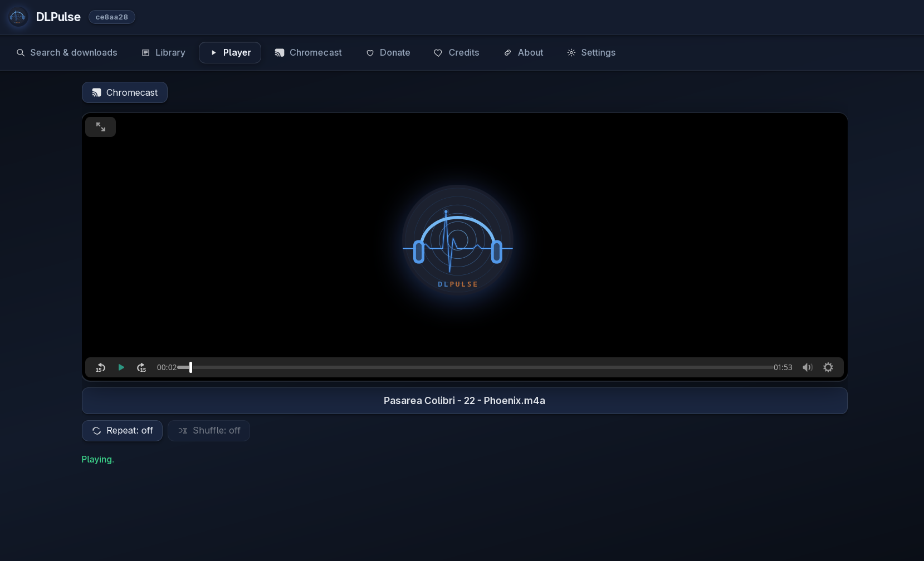This screenshot has width=924, height=561.
Task: Toggle Repeat: off button
Action: coord(122,431)
